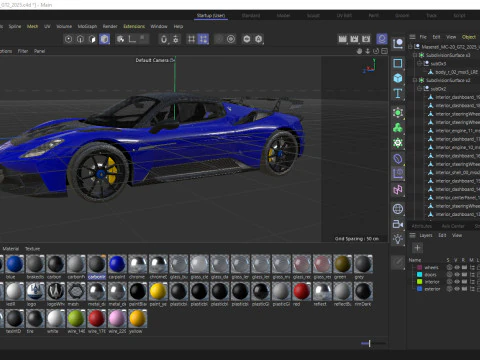Screen dimensions: 480x360
Task: Toggle solo for the exterior layer
Action: tap(449, 289)
